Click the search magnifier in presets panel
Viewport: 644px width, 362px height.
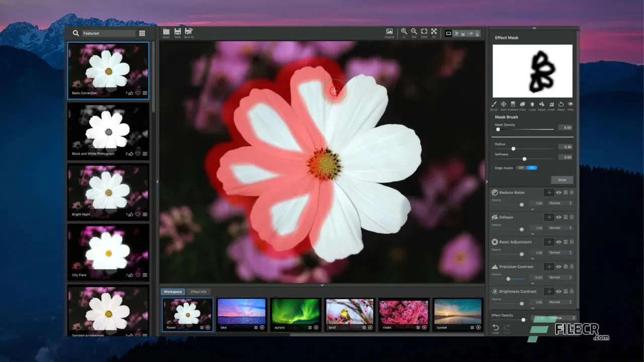tap(75, 33)
